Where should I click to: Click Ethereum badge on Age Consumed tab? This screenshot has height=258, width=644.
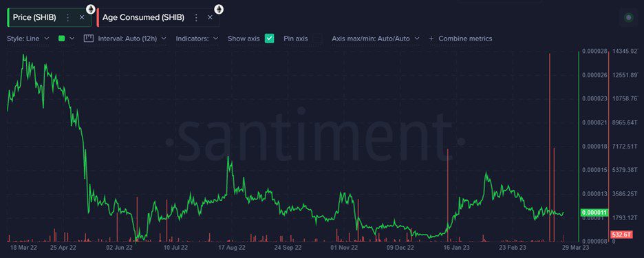(219, 9)
